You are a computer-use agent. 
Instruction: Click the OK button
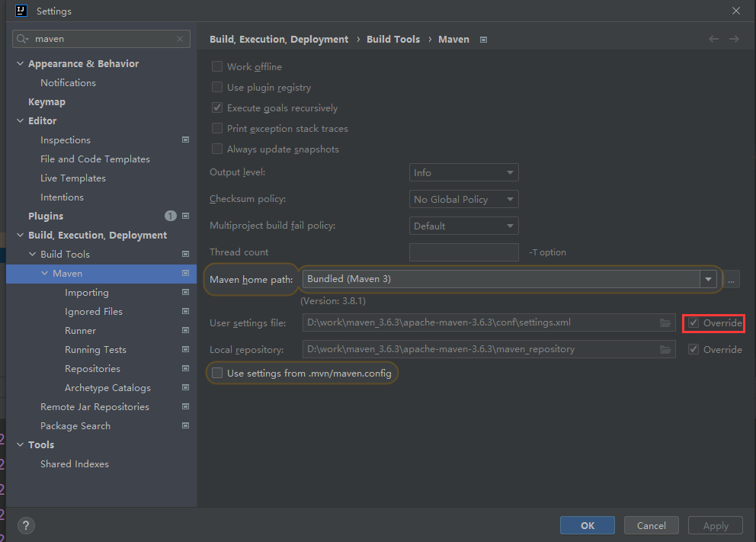(x=588, y=525)
